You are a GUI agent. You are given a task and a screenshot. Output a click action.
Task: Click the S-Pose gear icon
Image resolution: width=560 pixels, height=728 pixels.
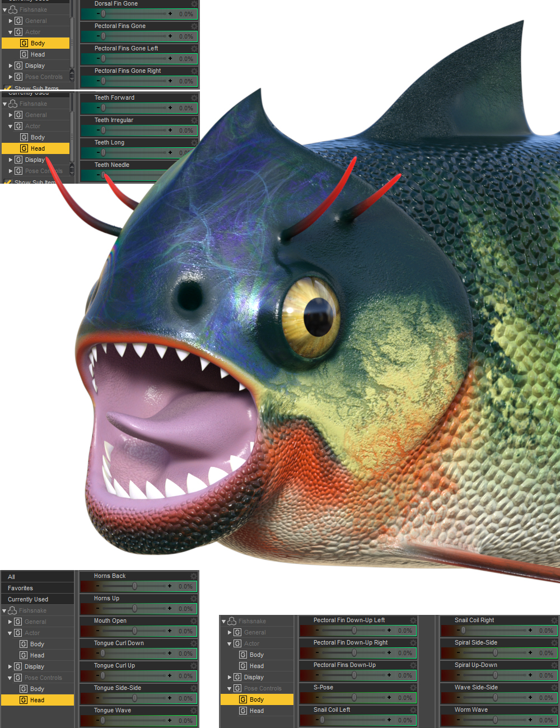pos(413,688)
